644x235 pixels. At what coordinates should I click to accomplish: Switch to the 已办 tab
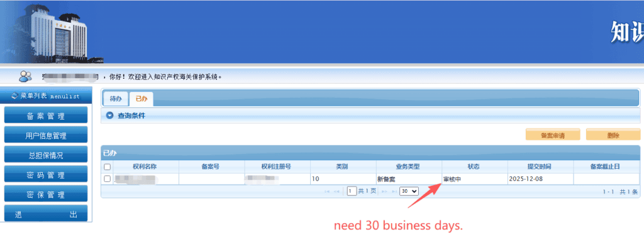[142, 99]
